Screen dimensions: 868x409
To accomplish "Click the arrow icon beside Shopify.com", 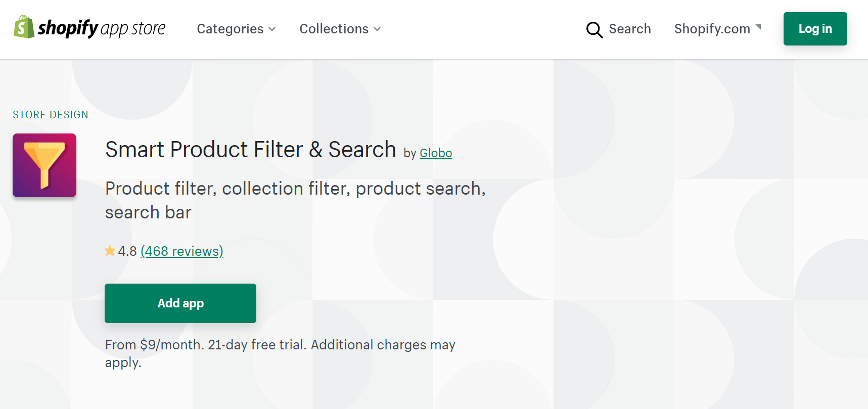I will [758, 27].
